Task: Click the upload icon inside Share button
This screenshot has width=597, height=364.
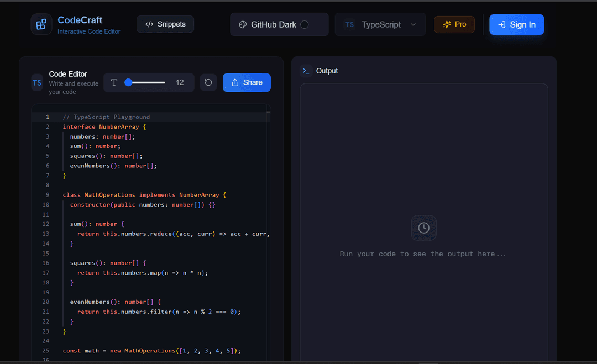Action: [x=235, y=82]
